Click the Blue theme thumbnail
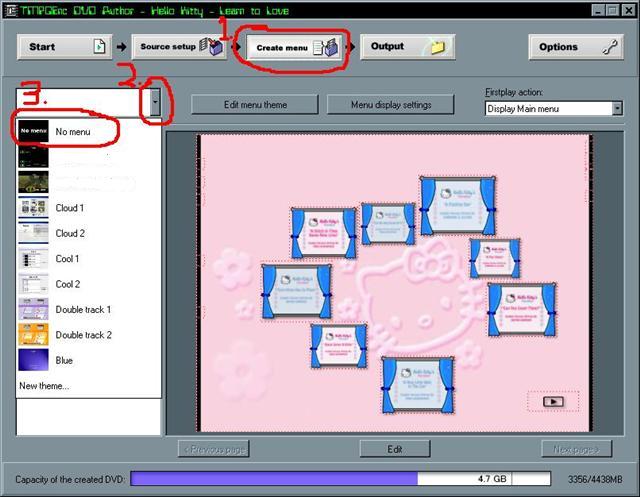Screen dimensions: 640x497 click(x=33, y=360)
